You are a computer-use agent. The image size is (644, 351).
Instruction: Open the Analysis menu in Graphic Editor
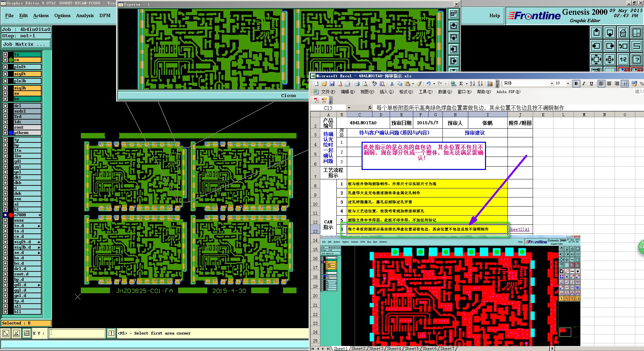pos(85,15)
